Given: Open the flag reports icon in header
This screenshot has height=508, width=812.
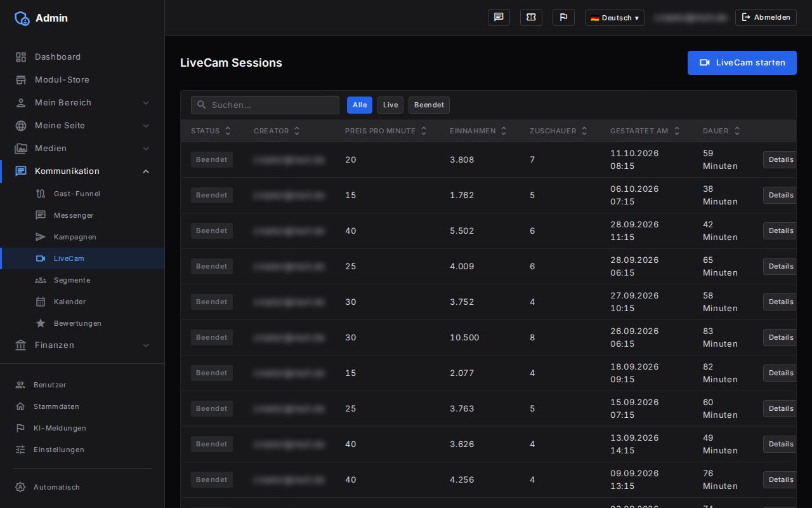Looking at the screenshot, I should click(x=563, y=17).
